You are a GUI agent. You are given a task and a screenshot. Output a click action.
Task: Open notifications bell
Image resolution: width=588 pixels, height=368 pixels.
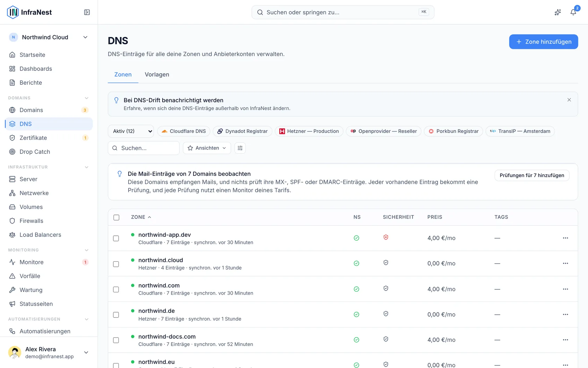pos(573,12)
